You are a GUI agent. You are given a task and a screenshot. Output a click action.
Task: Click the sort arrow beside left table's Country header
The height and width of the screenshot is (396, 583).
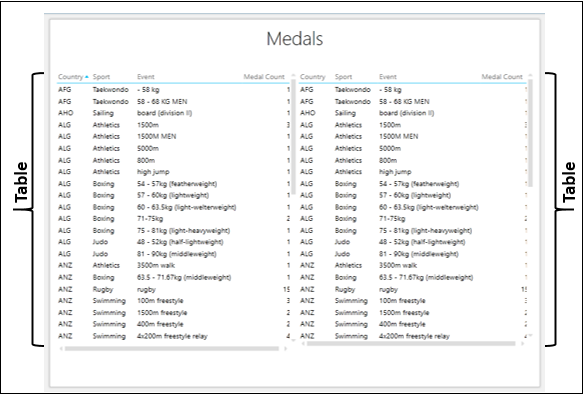click(87, 77)
